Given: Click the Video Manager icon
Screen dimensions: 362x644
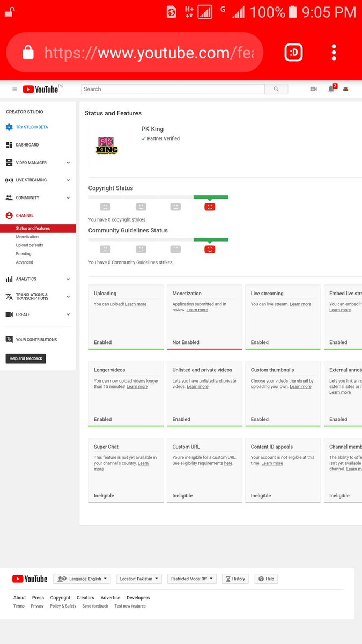Looking at the screenshot, I should [9, 163].
